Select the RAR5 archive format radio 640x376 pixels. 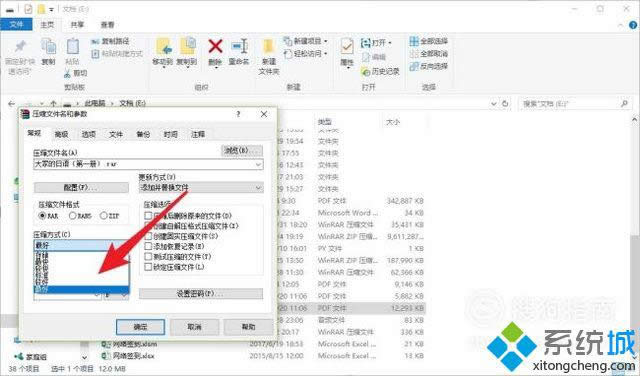tap(73, 216)
